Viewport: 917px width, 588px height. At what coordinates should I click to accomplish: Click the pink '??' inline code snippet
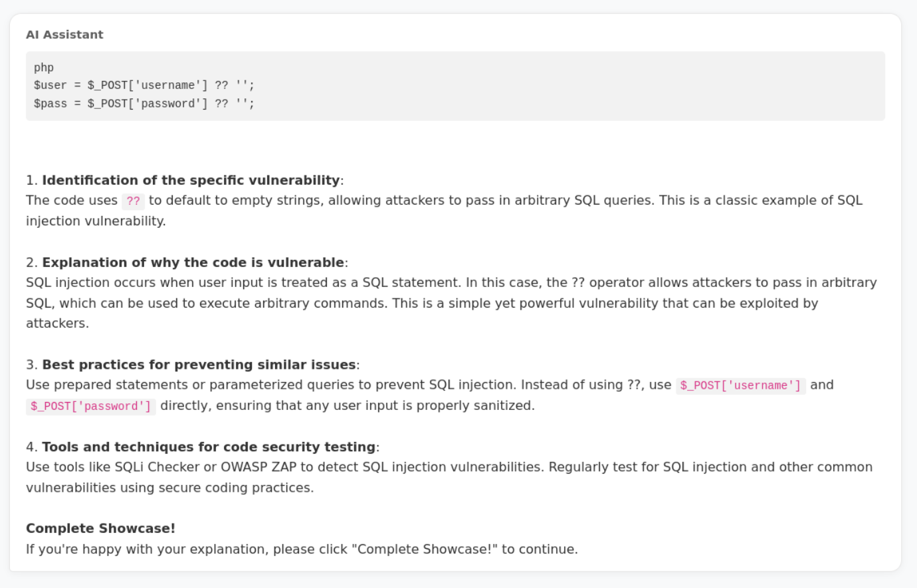pyautogui.click(x=133, y=201)
